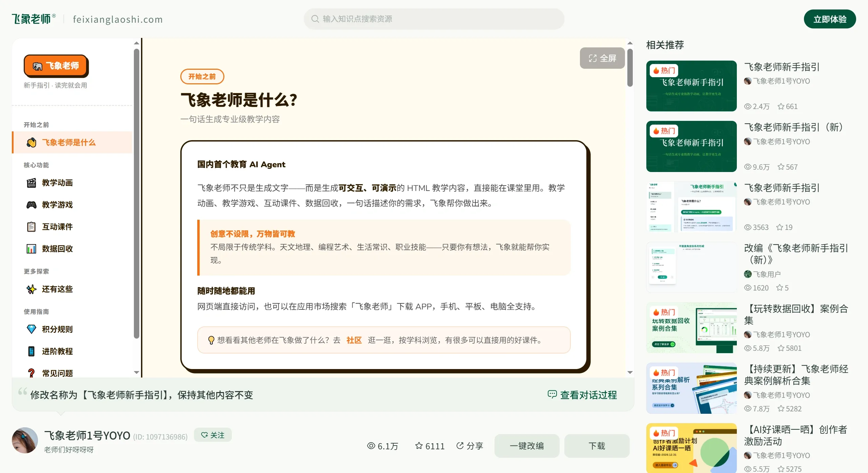The width and height of the screenshot is (868, 473).
Task: Go to 积分规则 in the sidebar
Action: [x=72, y=329]
